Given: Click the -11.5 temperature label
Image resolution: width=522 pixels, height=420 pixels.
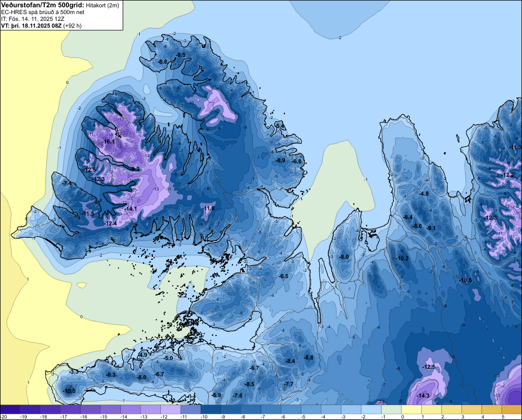Looking at the screenshot, I should (x=88, y=213).
